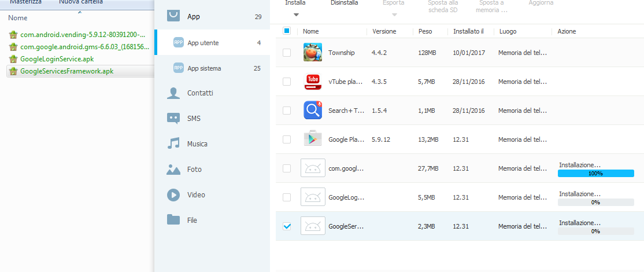Open File folder icon
The image size is (644, 272).
pos(173,220)
